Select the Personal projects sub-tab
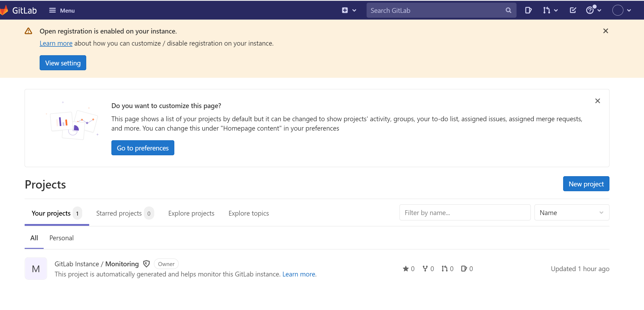This screenshot has height=310, width=644. 61,238
